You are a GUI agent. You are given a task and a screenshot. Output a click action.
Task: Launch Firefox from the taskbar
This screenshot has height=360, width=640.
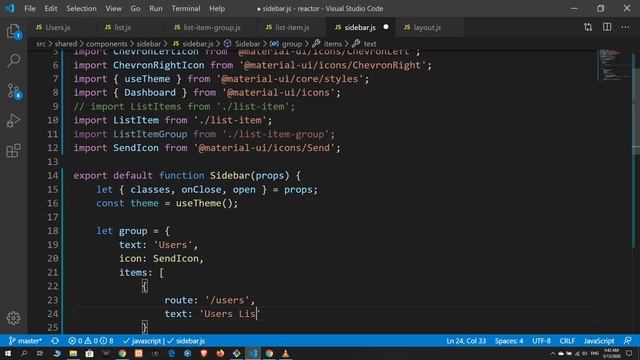tap(220, 353)
